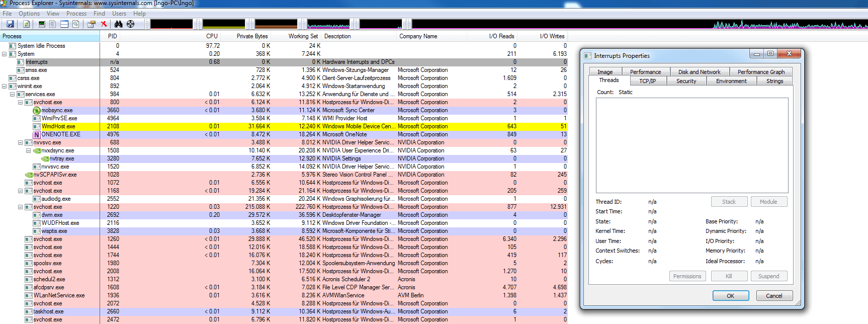Open Find handle binoculars icon
Image resolution: width=868 pixels, height=324 pixels.
(x=119, y=24)
